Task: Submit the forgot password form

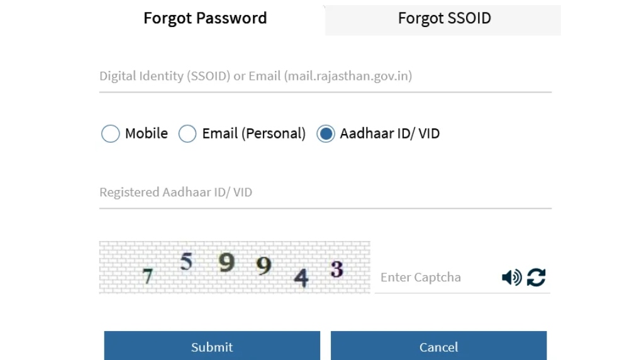Action: click(x=212, y=346)
